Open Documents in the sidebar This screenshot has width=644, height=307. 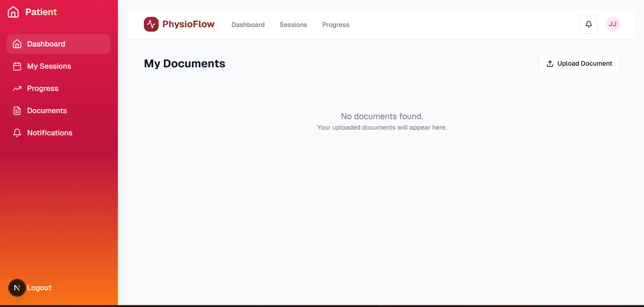click(x=59, y=111)
